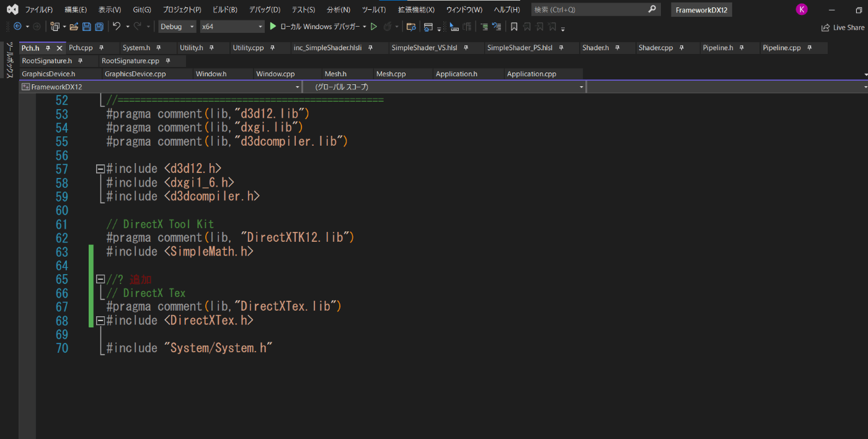Click the open file folder icon

pos(74,27)
